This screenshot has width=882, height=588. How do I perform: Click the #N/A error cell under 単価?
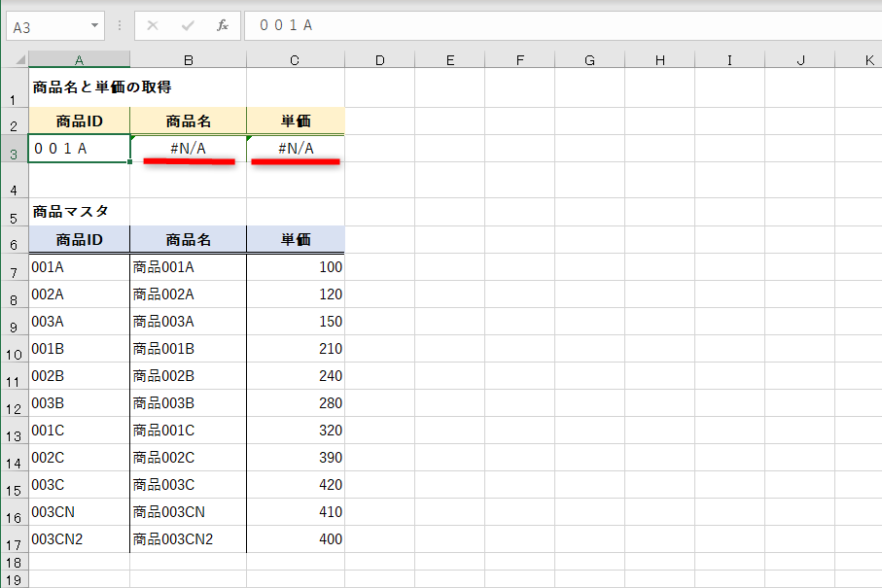294,148
